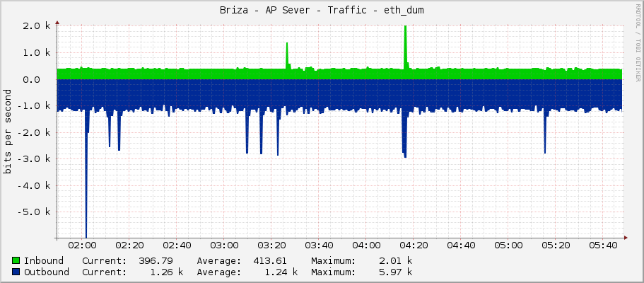Select the Outbound average value 1.24 k
The image size is (644, 283).
point(281,272)
